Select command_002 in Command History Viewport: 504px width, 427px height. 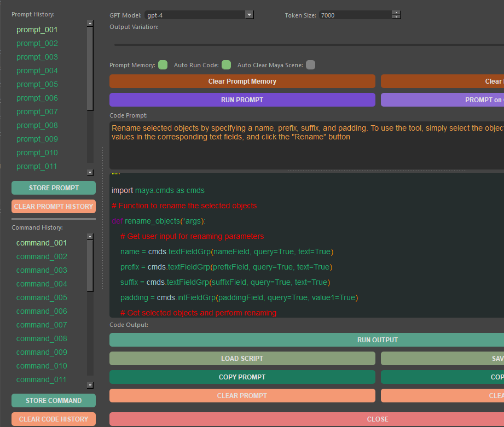(42, 256)
